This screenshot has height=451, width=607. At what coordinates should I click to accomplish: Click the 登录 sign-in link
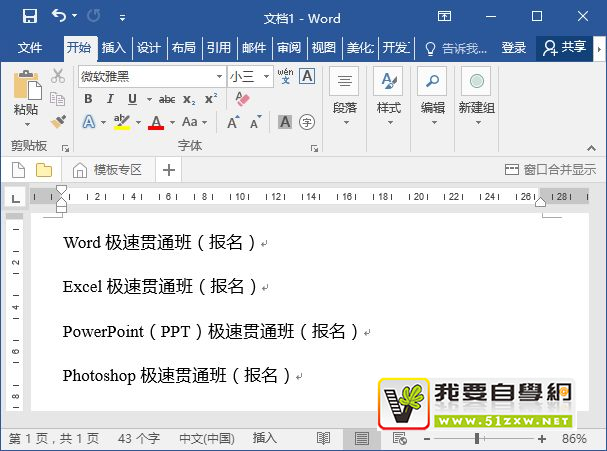tap(514, 48)
